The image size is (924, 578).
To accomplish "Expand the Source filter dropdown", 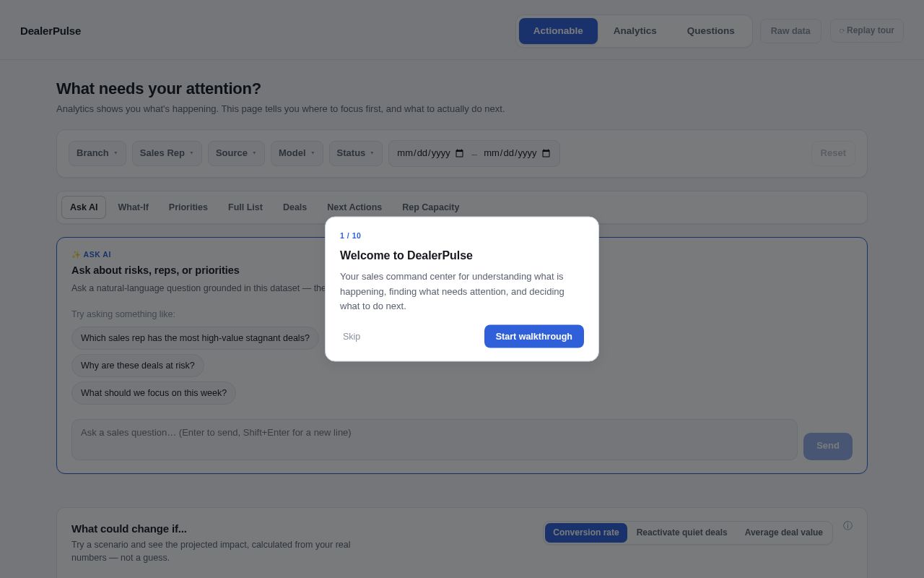I will pos(236,153).
